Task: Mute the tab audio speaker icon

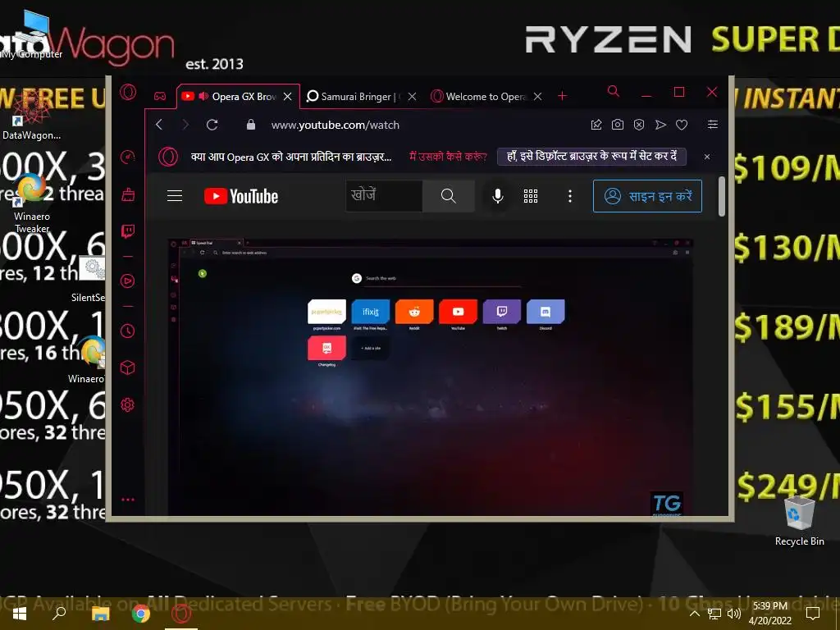Action: point(203,97)
